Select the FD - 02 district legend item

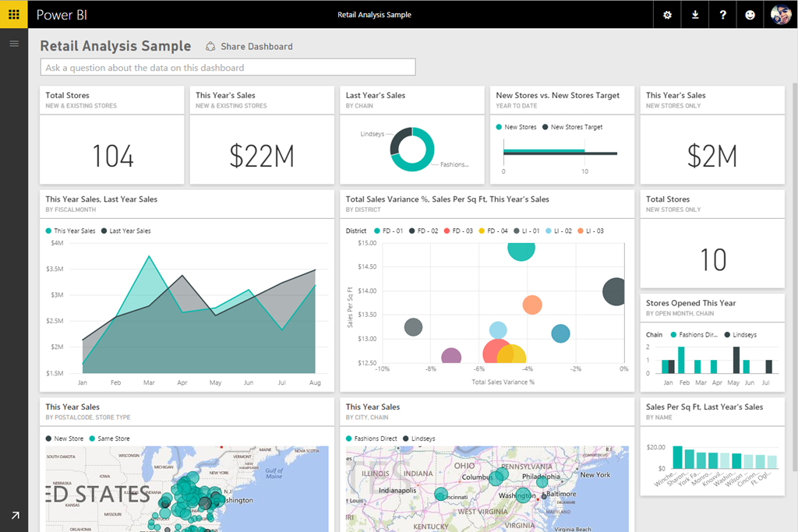pyautogui.click(x=423, y=231)
